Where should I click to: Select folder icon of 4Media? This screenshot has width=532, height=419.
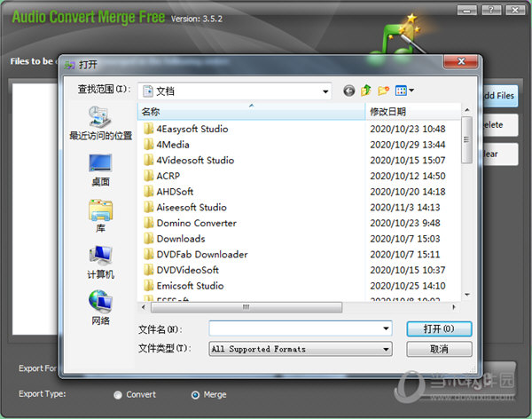(149, 145)
